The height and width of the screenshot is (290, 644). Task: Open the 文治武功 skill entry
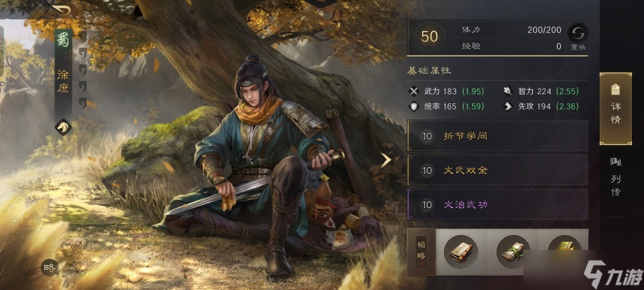tap(497, 204)
